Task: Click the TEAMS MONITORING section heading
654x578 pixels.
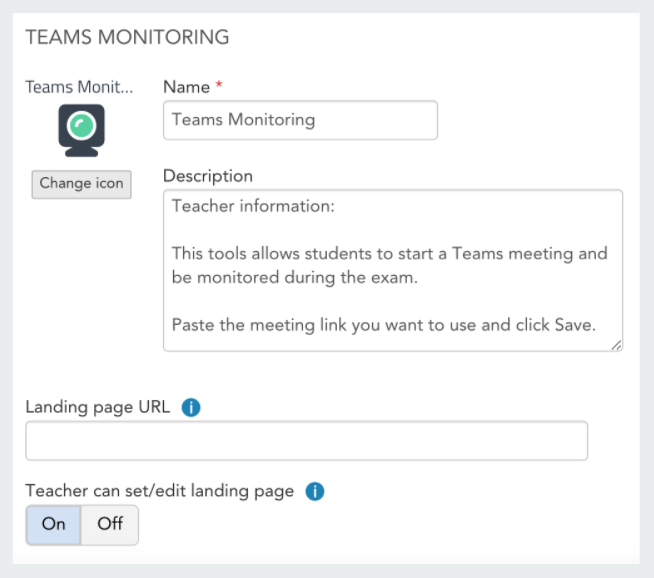Action: [x=127, y=37]
